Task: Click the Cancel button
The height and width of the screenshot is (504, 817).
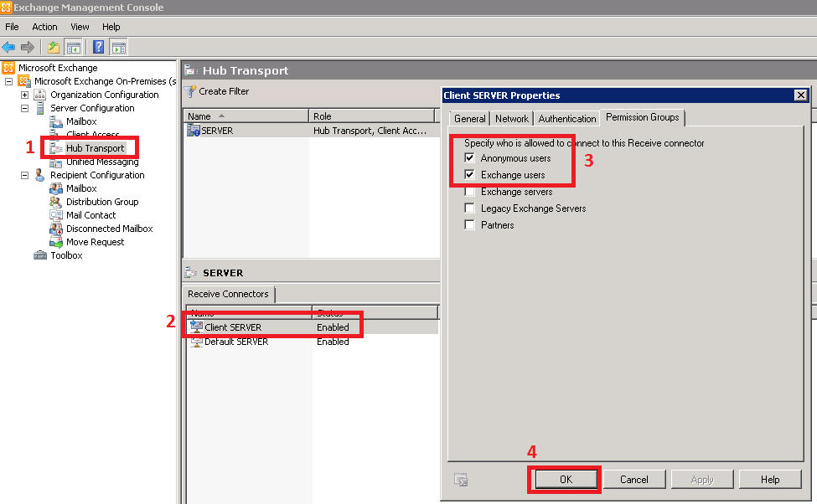Action: tap(634, 480)
